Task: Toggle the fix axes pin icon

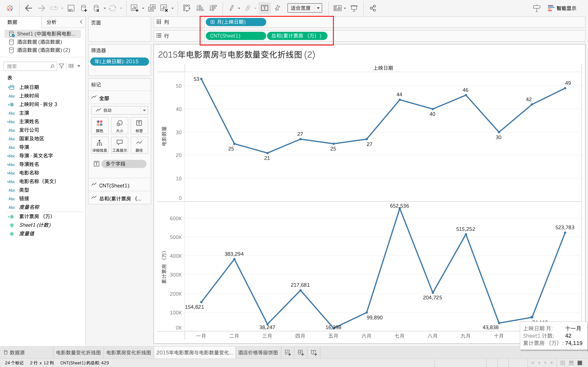Action: coord(277,8)
